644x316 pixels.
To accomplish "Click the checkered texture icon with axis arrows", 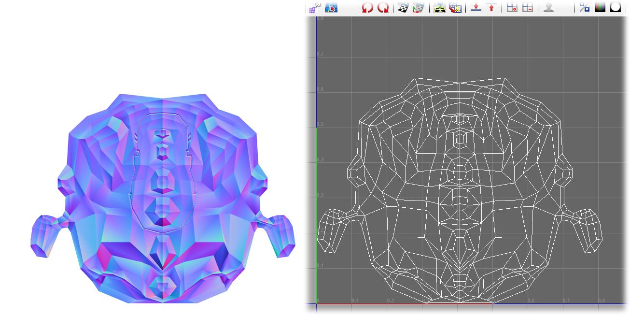I will (x=419, y=7).
